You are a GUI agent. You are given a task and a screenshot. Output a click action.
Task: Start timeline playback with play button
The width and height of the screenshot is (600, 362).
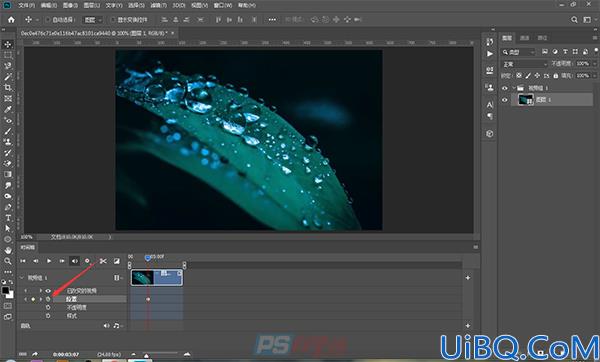point(49,261)
